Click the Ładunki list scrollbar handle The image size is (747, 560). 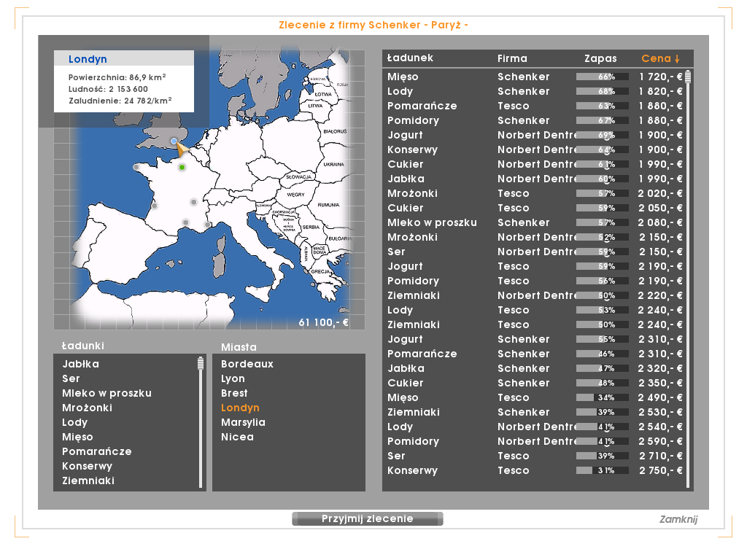tap(201, 363)
